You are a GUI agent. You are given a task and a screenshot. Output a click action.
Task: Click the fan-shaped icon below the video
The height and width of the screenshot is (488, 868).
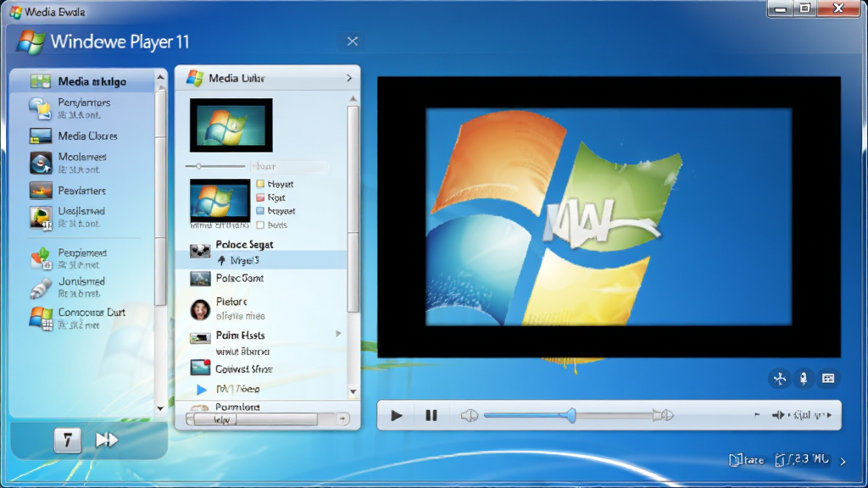[780, 379]
